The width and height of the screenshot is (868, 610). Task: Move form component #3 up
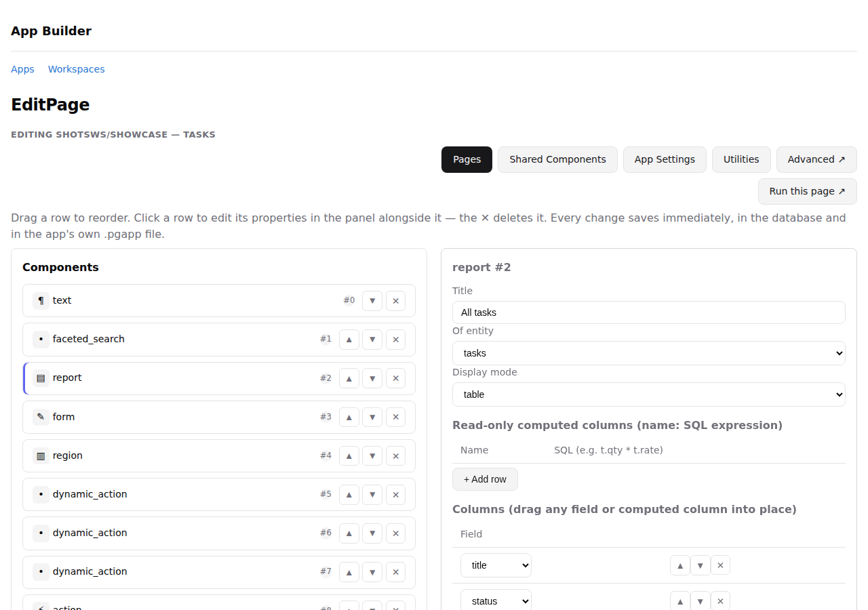coord(349,417)
